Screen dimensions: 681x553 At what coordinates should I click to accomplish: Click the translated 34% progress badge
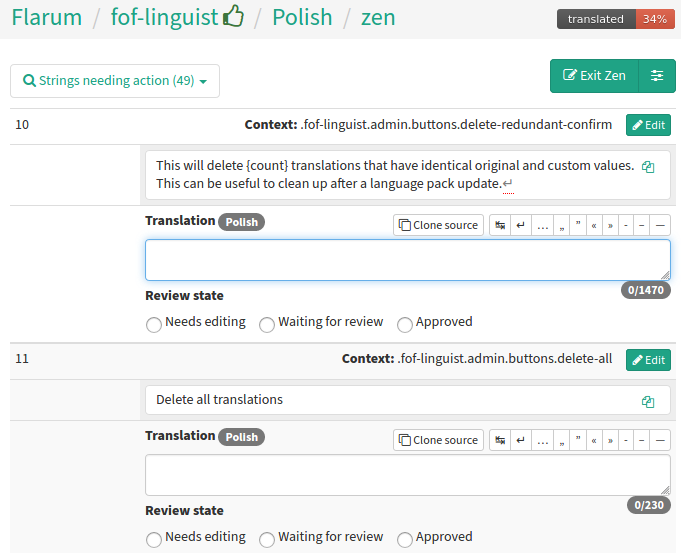[616, 19]
